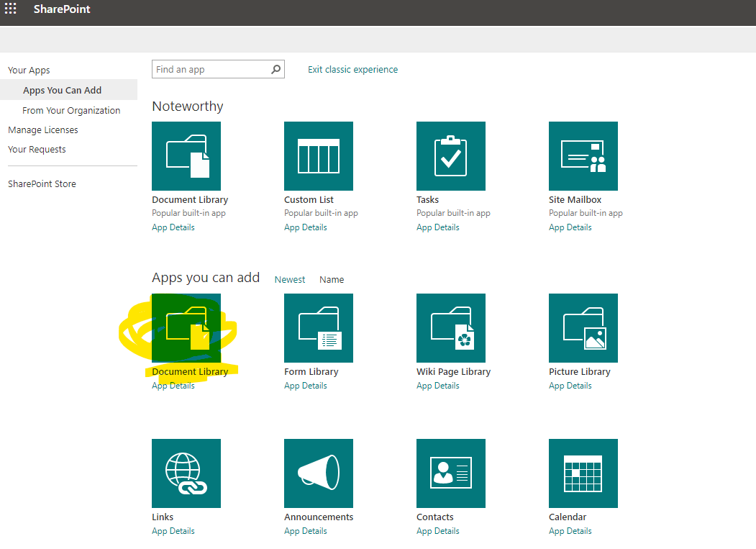Viewport: 756px width, 549px height.
Task: Click the Form Library title text
Action: pyautogui.click(x=311, y=372)
